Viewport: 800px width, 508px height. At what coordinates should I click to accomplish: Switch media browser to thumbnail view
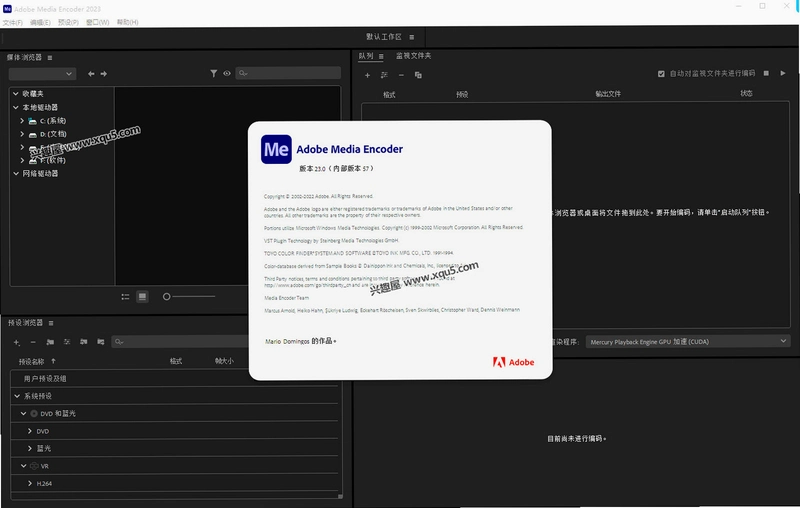[142, 296]
